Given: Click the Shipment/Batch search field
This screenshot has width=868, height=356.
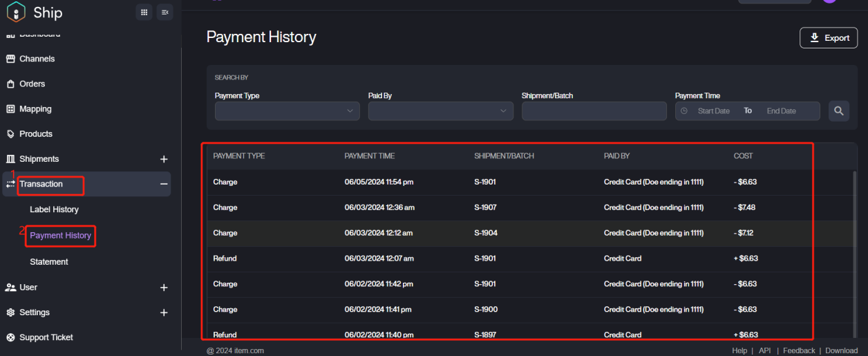Looking at the screenshot, I should click(x=594, y=111).
